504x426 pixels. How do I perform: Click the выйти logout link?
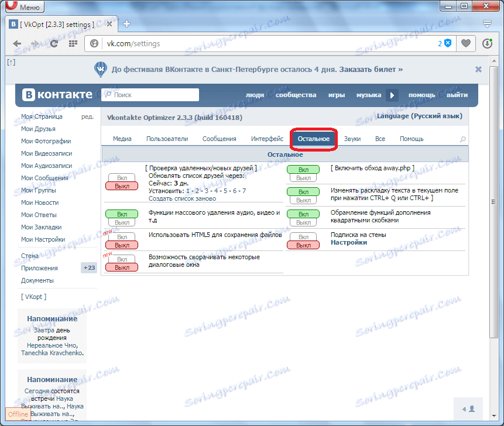(x=457, y=95)
